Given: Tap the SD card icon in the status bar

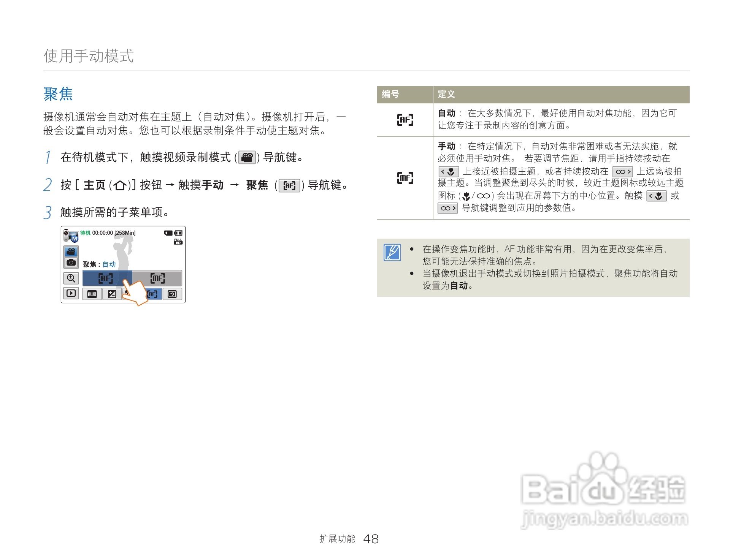Looking at the screenshot, I should [x=168, y=234].
